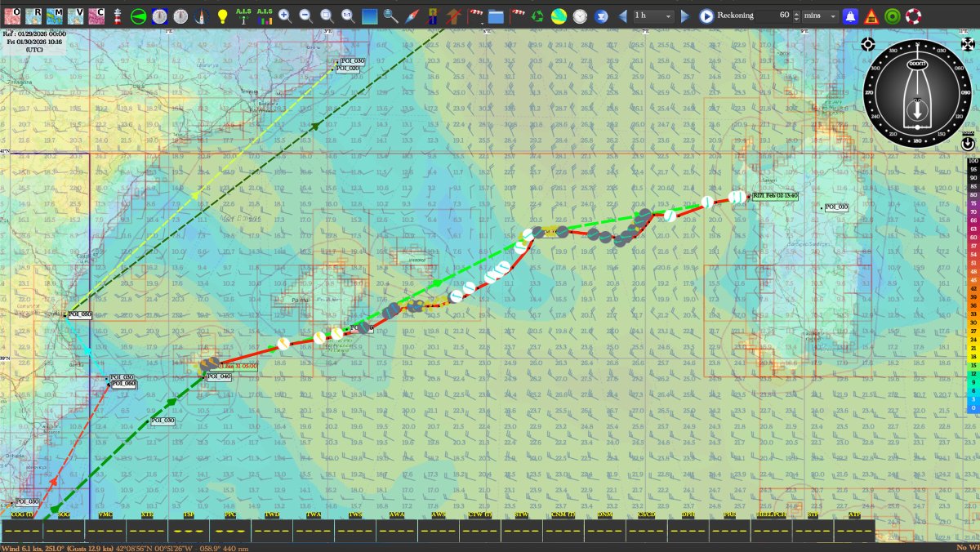Open the 1 h time step dropdown

point(654,16)
